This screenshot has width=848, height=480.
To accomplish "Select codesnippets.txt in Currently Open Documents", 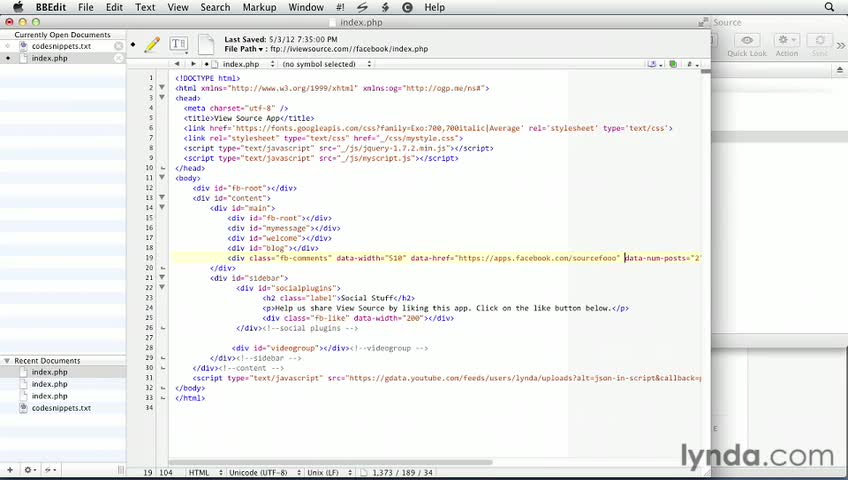I will (63, 46).
